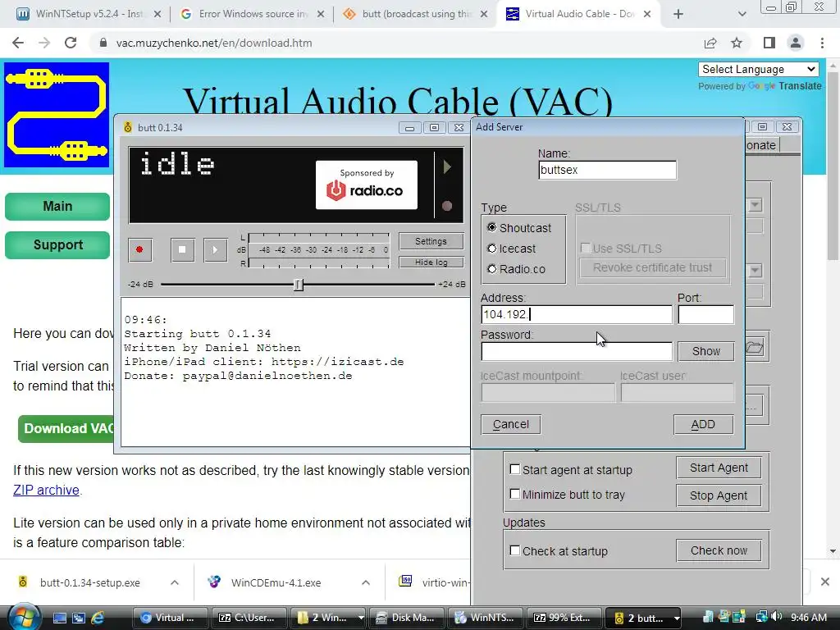The height and width of the screenshot is (630, 840).
Task: Enable Start agent at startup
Action: [x=515, y=469]
